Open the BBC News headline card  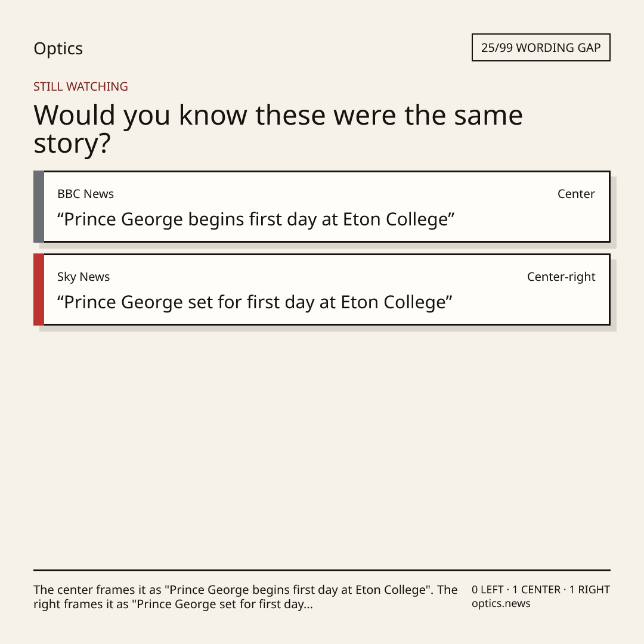pos(322,206)
